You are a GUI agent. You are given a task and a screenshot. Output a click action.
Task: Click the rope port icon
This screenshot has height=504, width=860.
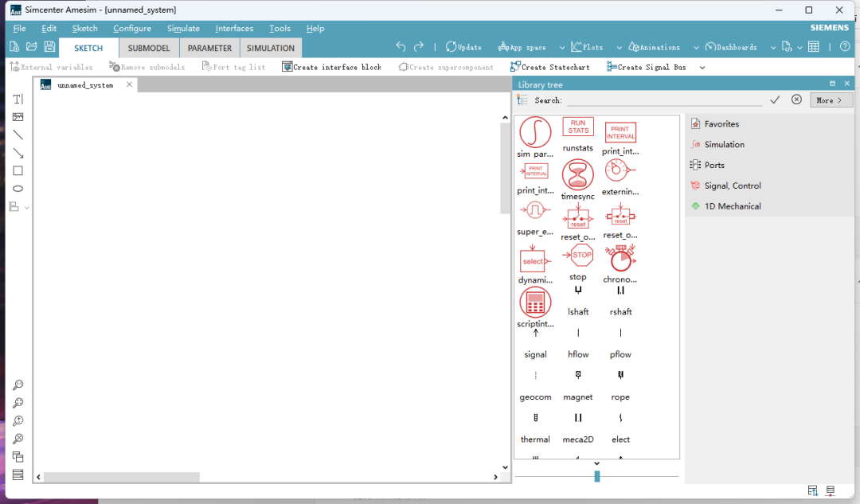(x=620, y=375)
